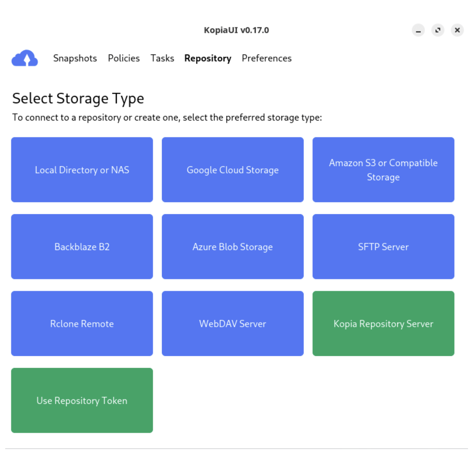Switch to the Policies tab
The width and height of the screenshot is (476, 450).
[124, 58]
